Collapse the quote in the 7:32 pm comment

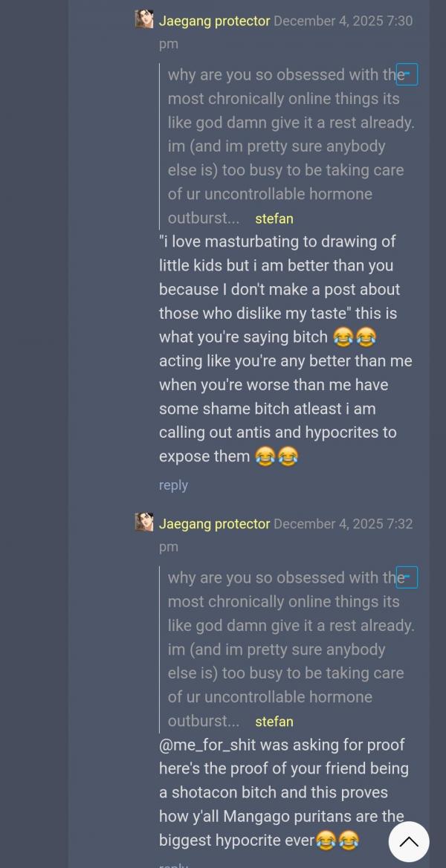pyautogui.click(x=407, y=577)
